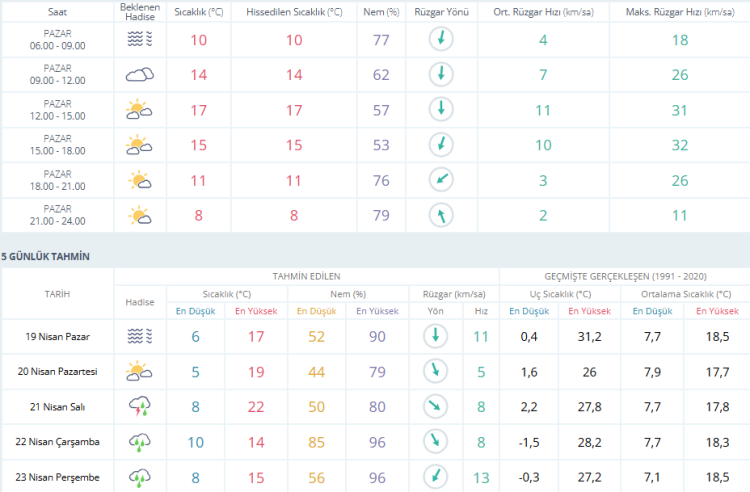Screen dimensions: 750x492
Task: Select the '21 Nisan Salı' date row label
Action: tap(56, 406)
